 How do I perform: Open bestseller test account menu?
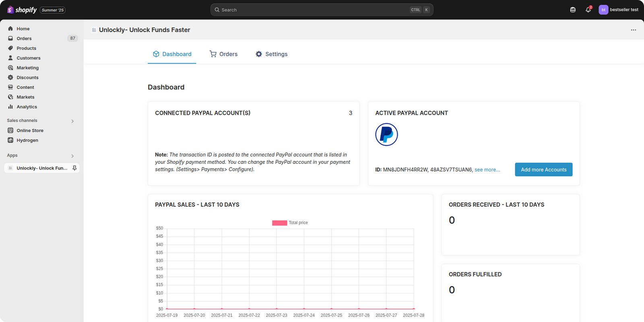pos(618,10)
